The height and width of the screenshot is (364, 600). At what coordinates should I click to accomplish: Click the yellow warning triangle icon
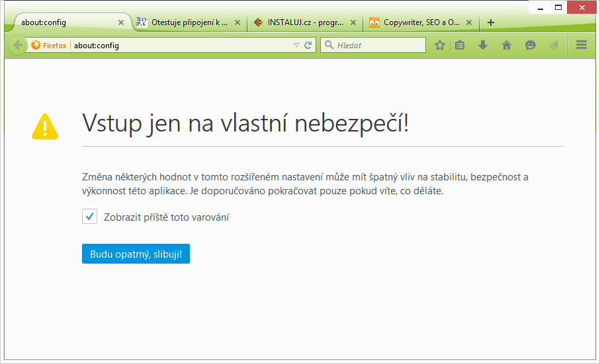(x=45, y=126)
